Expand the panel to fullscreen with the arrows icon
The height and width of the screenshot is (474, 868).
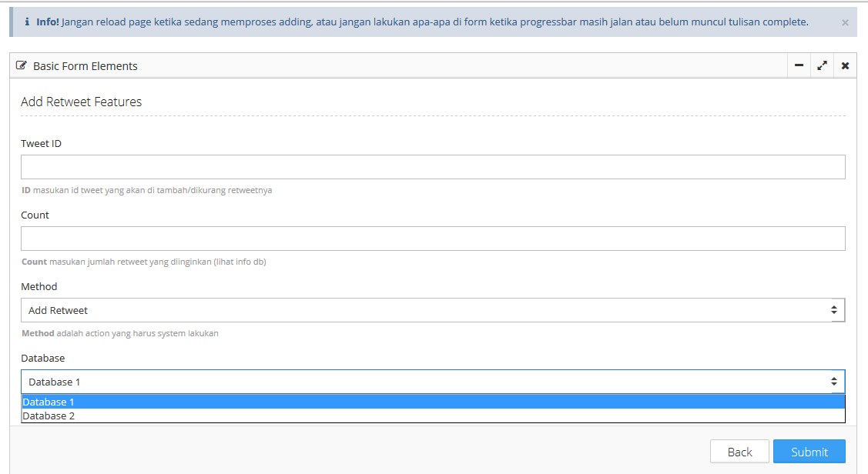(823, 66)
